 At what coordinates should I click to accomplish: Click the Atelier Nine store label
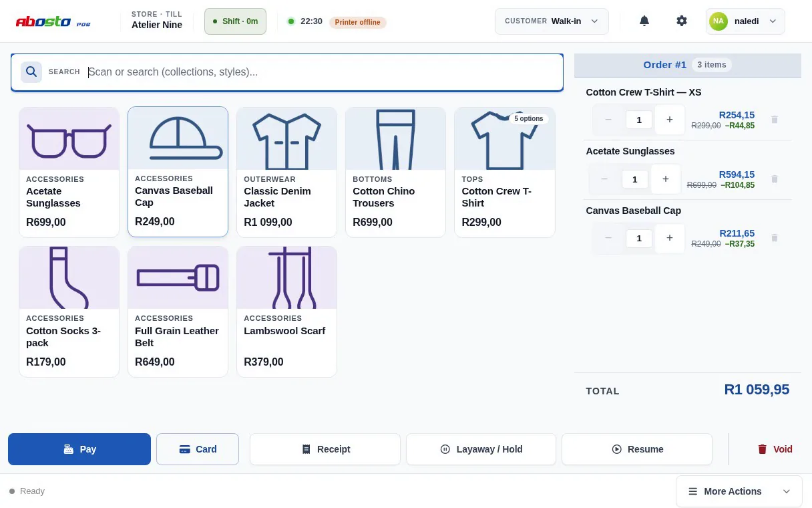point(157,25)
